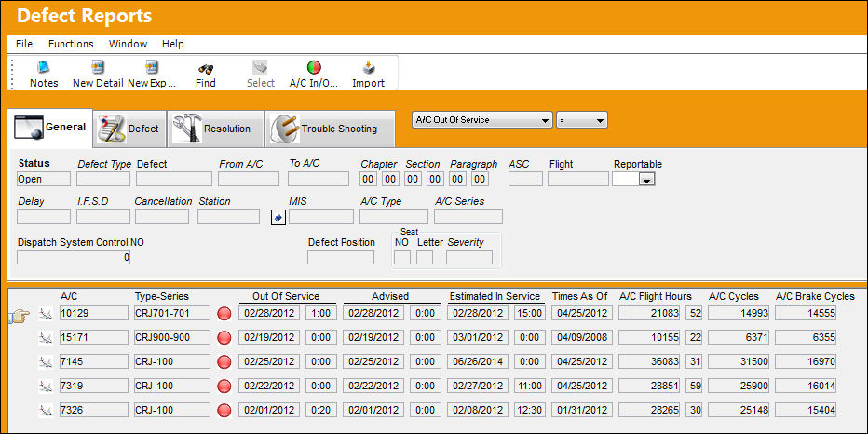Click the small blue button beside MIS field

pos(278,218)
